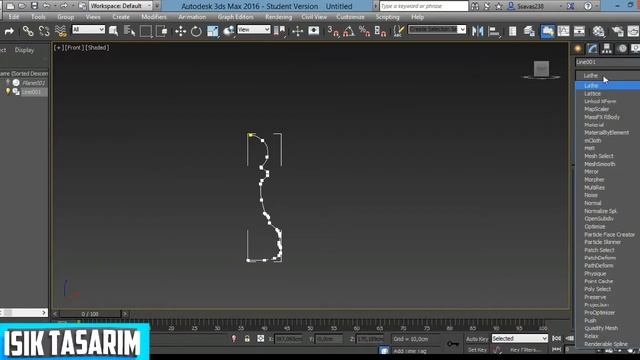Open the Rendering menu
Viewport: 640px width, 360px height.
pyautogui.click(x=278, y=17)
